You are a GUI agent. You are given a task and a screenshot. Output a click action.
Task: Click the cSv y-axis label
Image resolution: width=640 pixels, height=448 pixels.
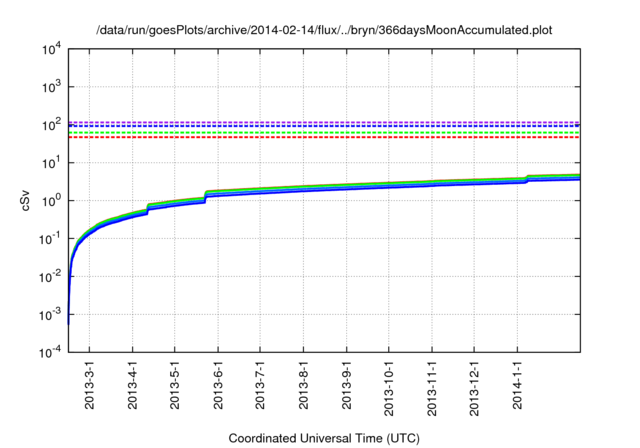point(27,200)
